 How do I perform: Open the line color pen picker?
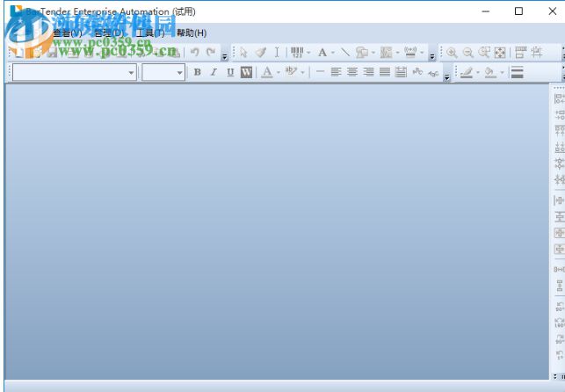(x=467, y=72)
